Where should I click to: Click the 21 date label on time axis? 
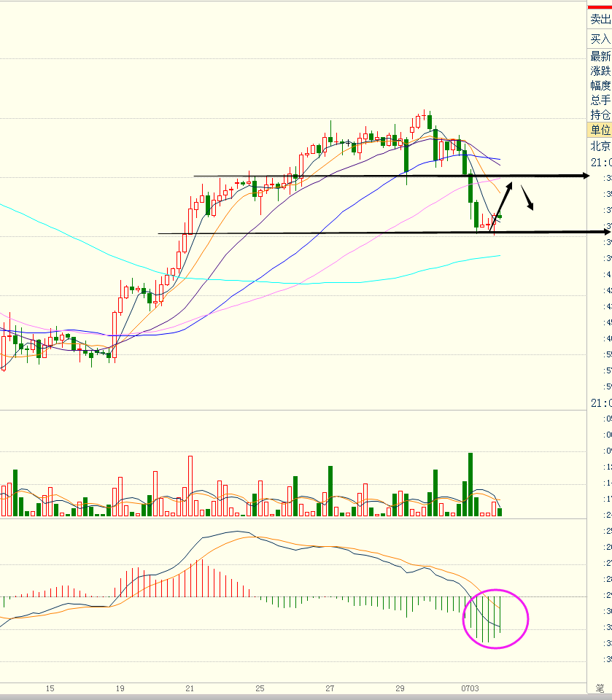click(x=190, y=688)
